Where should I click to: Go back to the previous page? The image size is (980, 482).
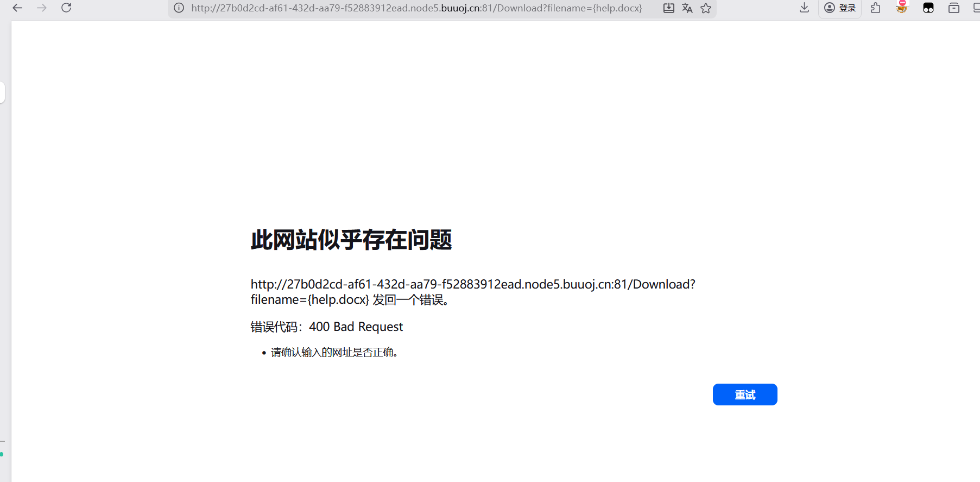coord(17,8)
